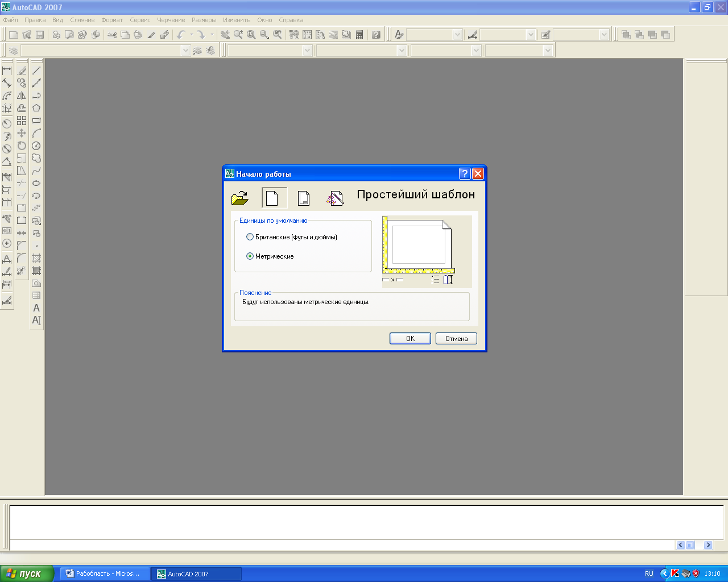Pick the Arc drawing tool

click(36, 133)
